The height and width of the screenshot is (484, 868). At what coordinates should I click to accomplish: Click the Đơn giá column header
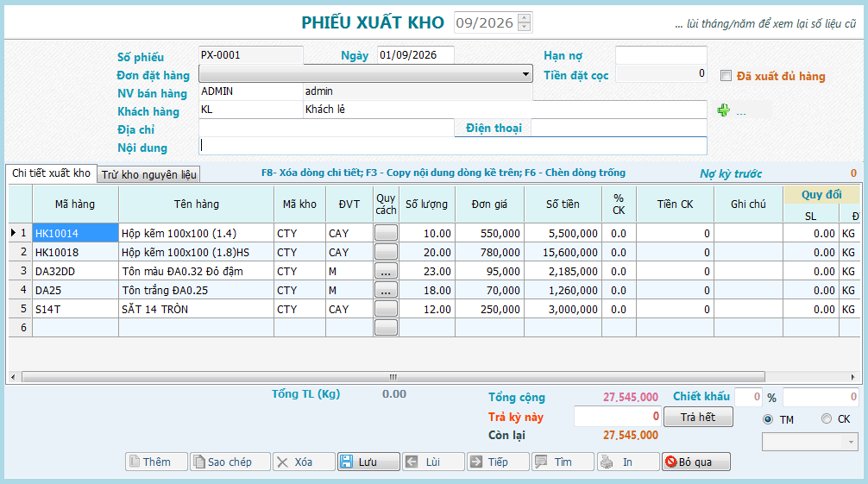point(490,204)
